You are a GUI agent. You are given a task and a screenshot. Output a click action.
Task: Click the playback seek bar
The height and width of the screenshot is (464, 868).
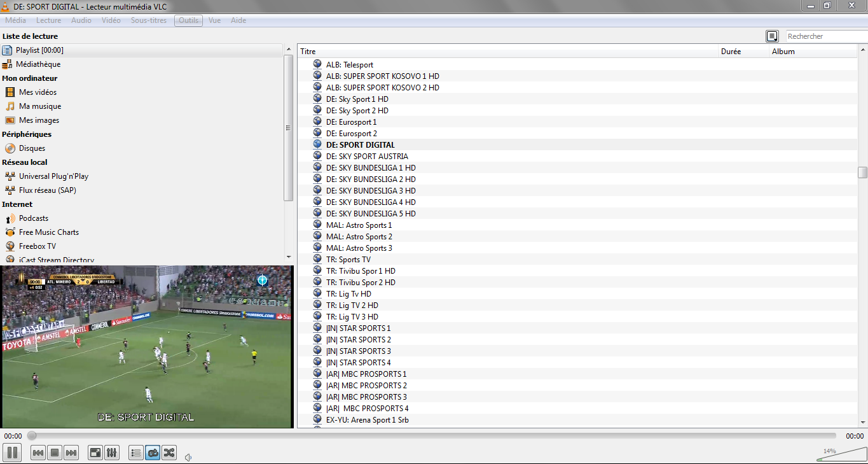tap(432, 436)
